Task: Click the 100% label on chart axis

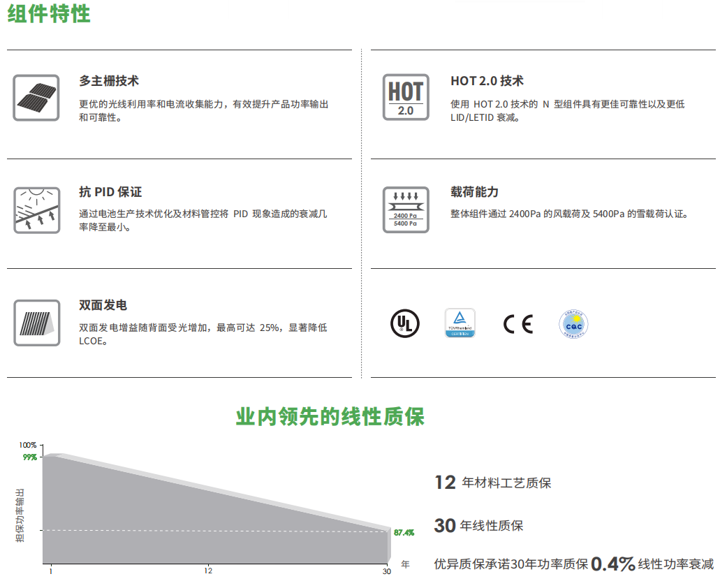Action: [28, 445]
